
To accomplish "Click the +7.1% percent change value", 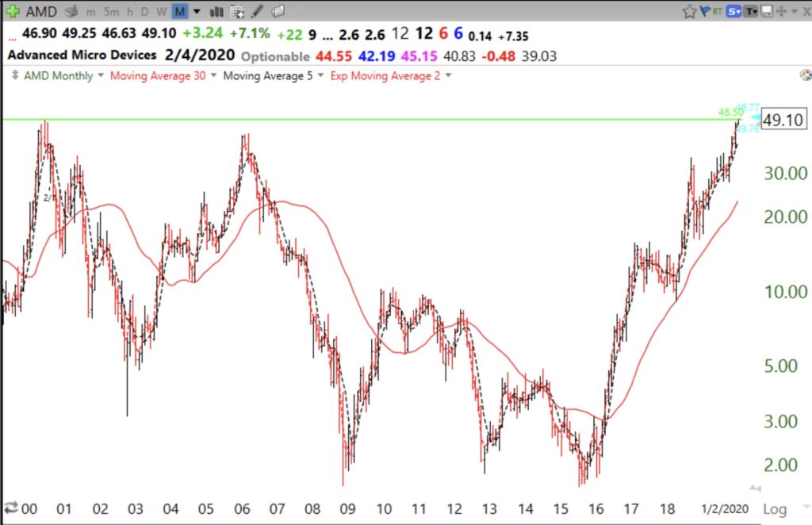I will click(x=250, y=33).
